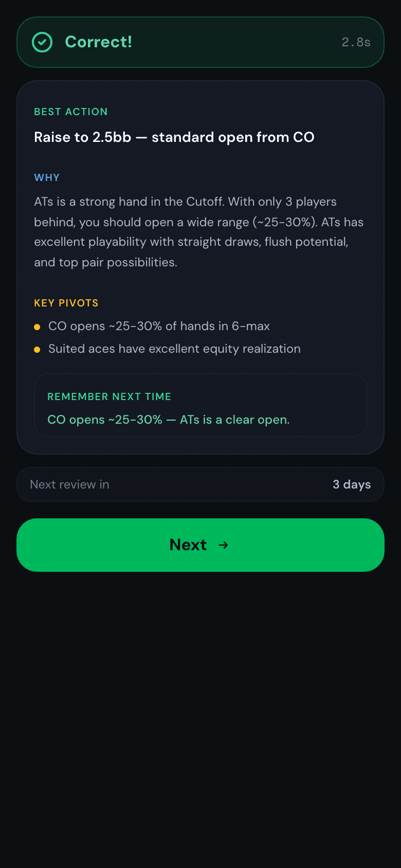This screenshot has height=868, width=401.
Task: Select the yellow bullet beside CO opens range tip
Action: [x=38, y=326]
